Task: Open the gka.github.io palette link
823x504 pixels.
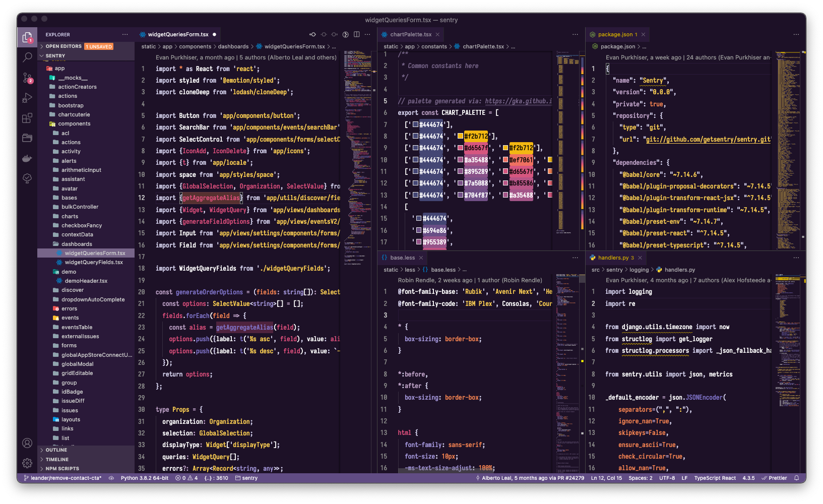Action: click(518, 101)
